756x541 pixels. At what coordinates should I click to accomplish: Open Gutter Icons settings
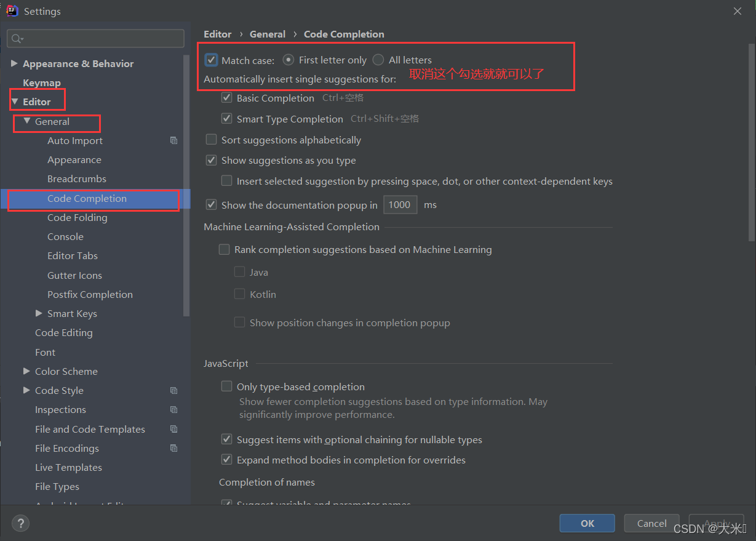click(x=74, y=276)
